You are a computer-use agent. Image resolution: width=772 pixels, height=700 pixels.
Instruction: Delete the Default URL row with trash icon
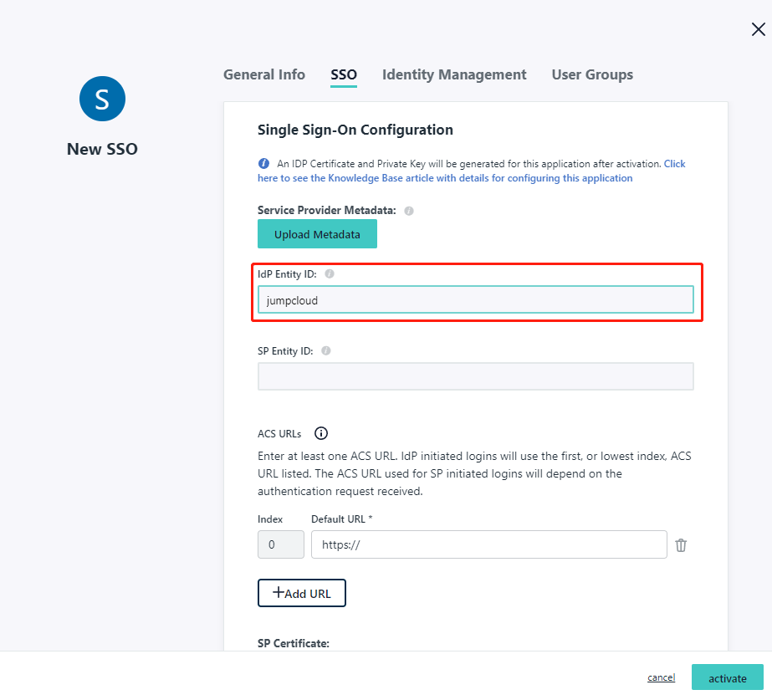(681, 545)
